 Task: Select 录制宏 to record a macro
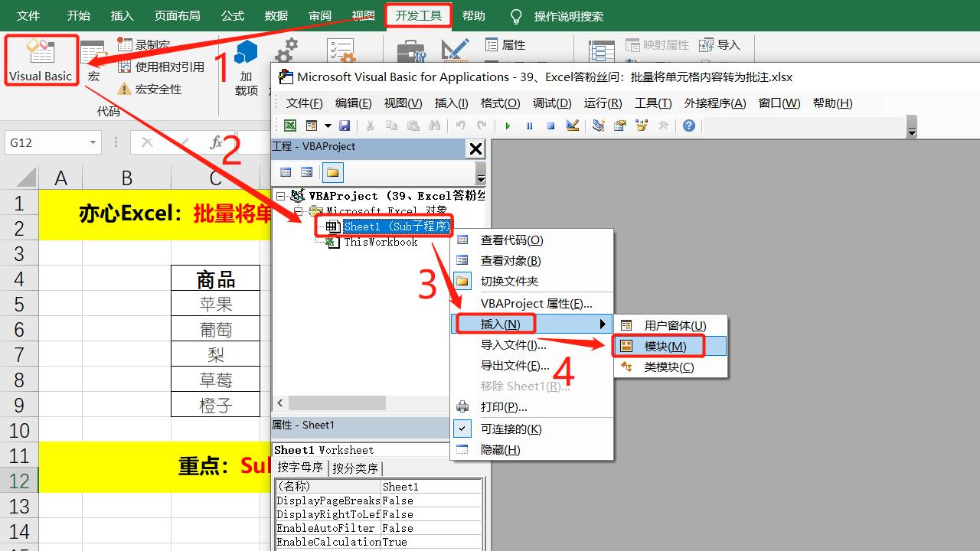pos(152,44)
